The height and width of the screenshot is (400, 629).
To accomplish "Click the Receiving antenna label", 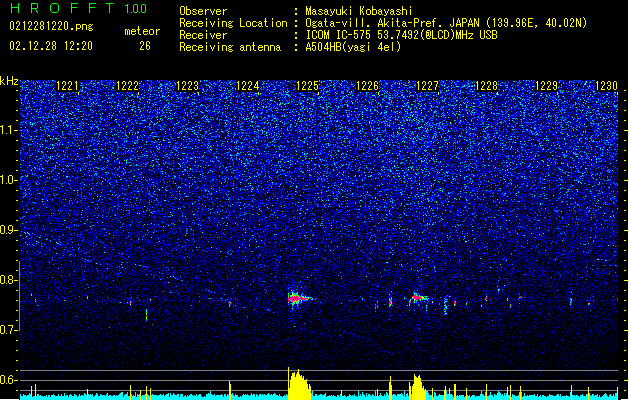I will click(230, 47).
